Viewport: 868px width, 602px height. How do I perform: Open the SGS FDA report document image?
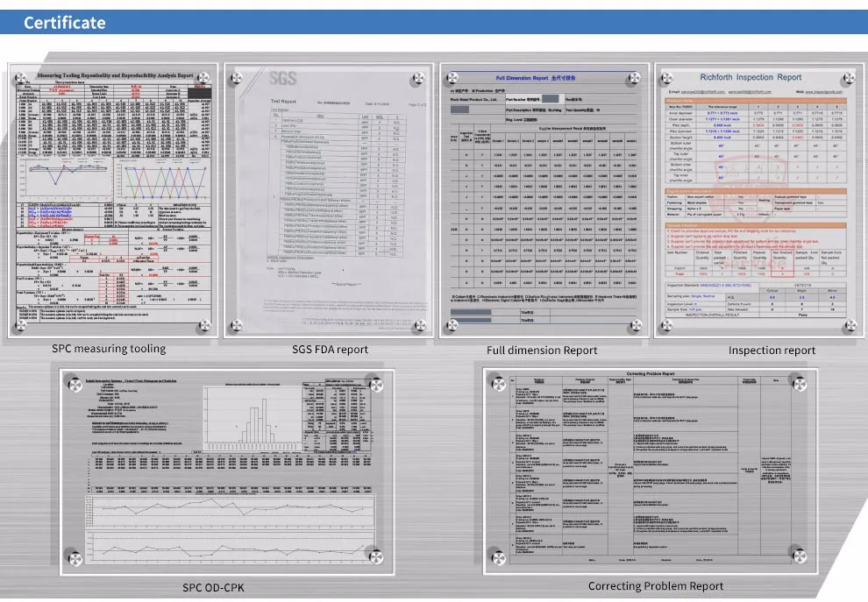point(326,202)
